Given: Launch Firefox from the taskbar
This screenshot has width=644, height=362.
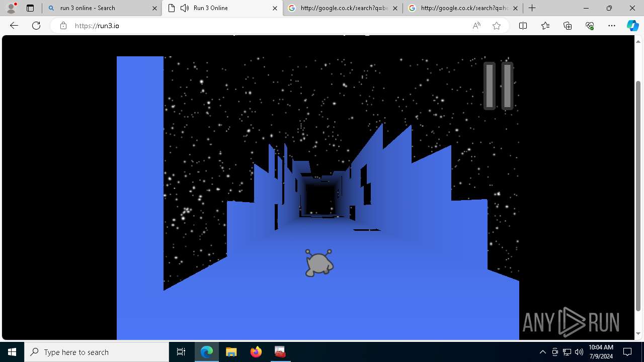Looking at the screenshot, I should tap(256, 352).
